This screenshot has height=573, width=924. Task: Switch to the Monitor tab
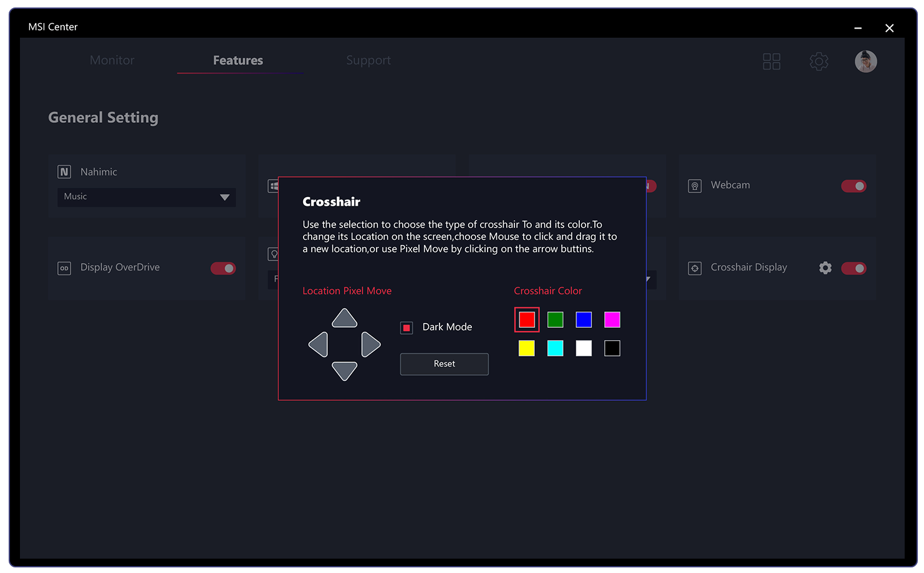click(x=112, y=60)
